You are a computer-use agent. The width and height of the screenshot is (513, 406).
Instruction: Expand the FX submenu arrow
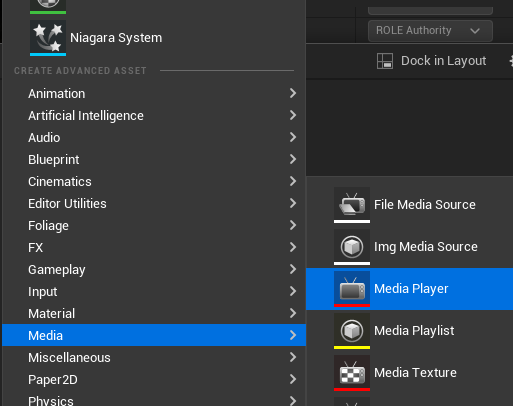[293, 247]
